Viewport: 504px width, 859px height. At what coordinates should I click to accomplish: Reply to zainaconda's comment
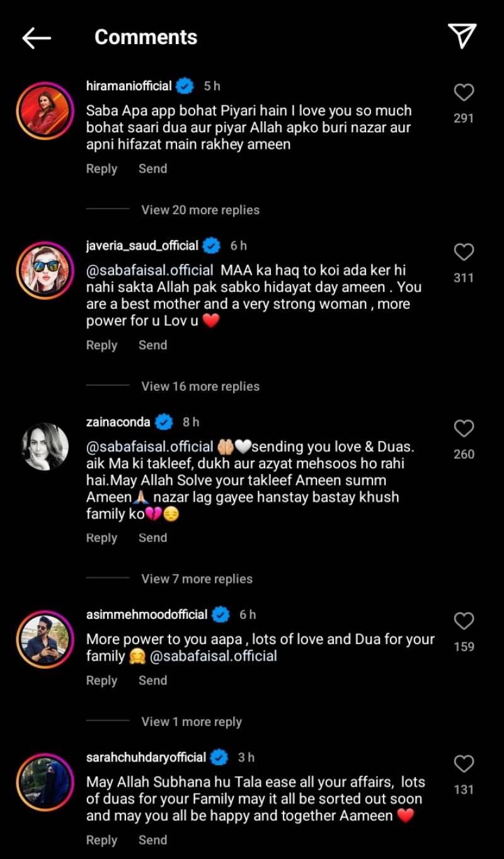101,538
